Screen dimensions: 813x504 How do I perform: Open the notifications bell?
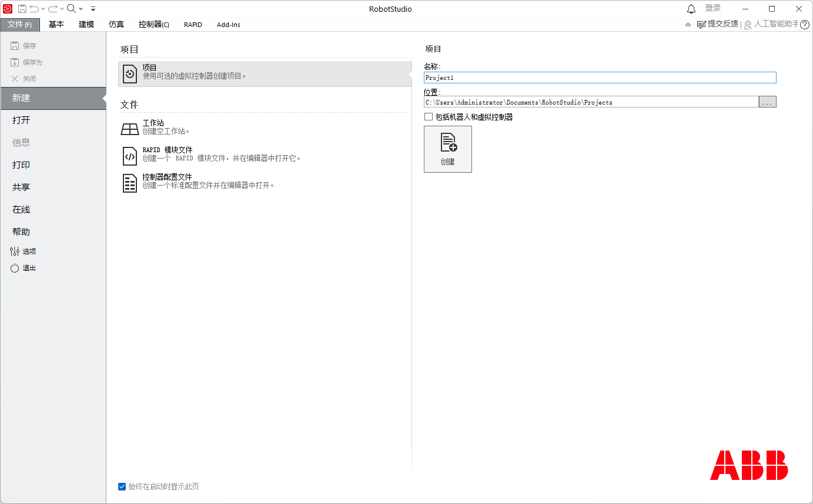coord(691,9)
